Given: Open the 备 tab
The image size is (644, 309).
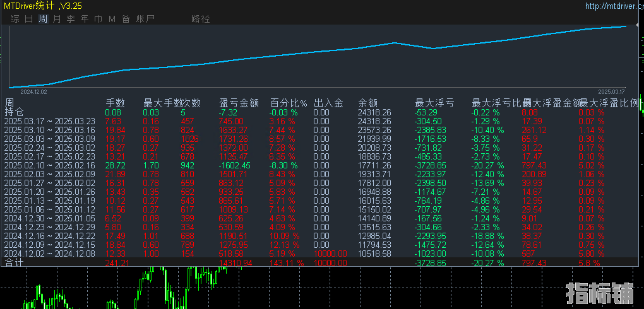Looking at the screenshot, I should [126, 19].
